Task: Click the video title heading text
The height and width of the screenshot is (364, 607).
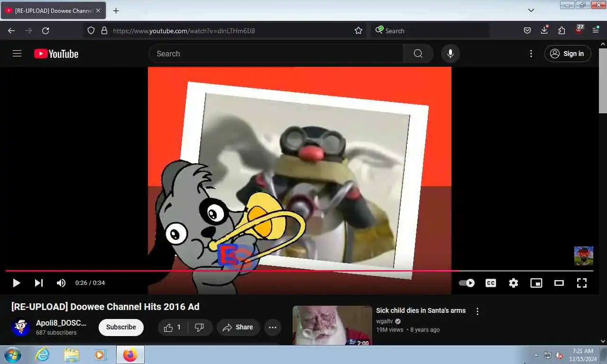Action: tap(105, 307)
